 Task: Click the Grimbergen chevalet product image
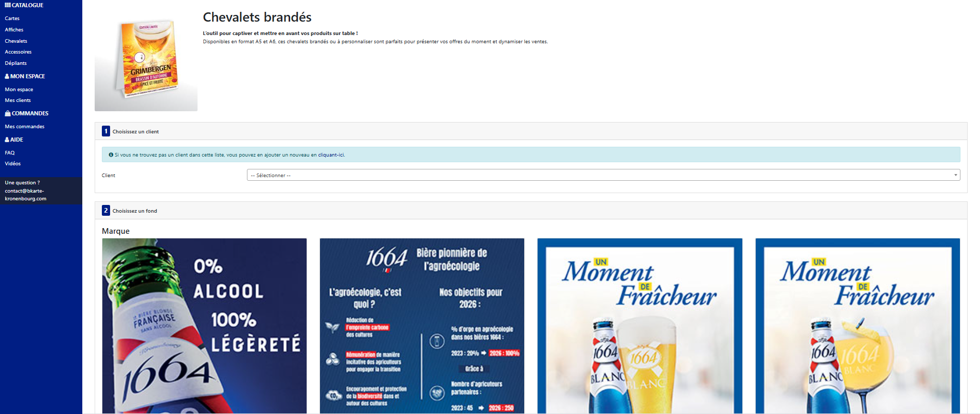146,60
